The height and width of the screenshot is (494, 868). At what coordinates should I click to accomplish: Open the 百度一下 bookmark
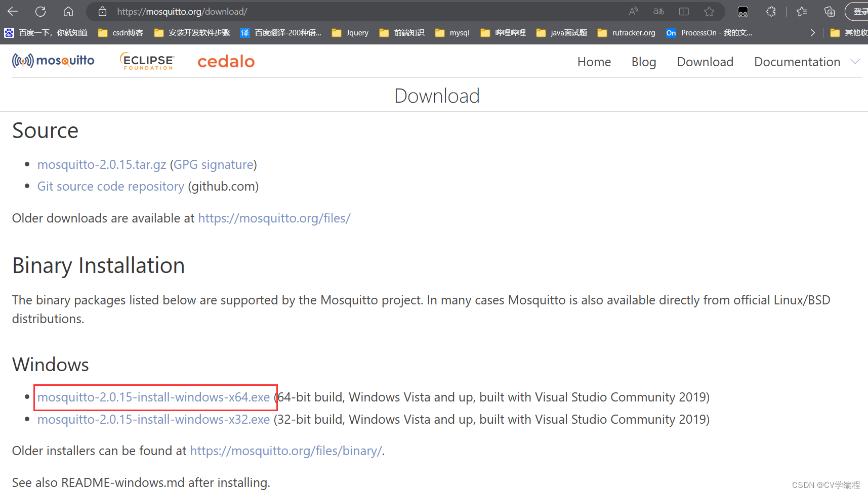[46, 33]
